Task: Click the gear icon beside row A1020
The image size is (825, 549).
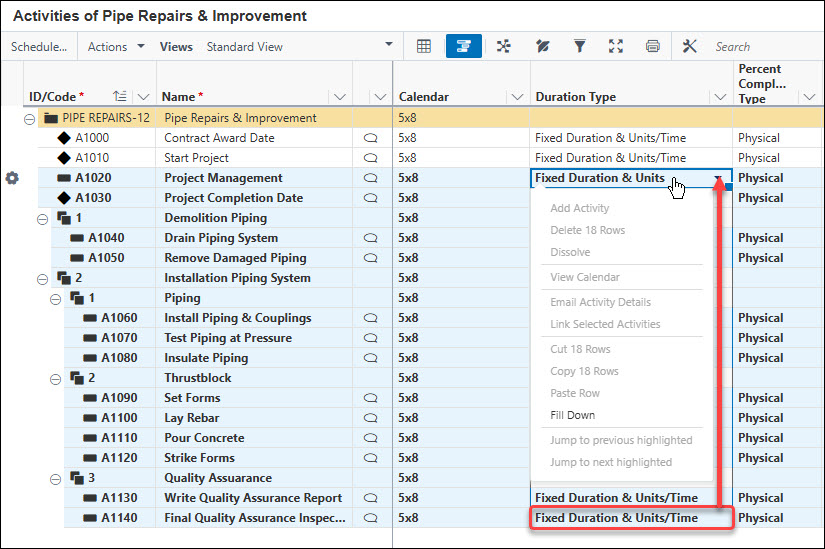Action: point(12,178)
